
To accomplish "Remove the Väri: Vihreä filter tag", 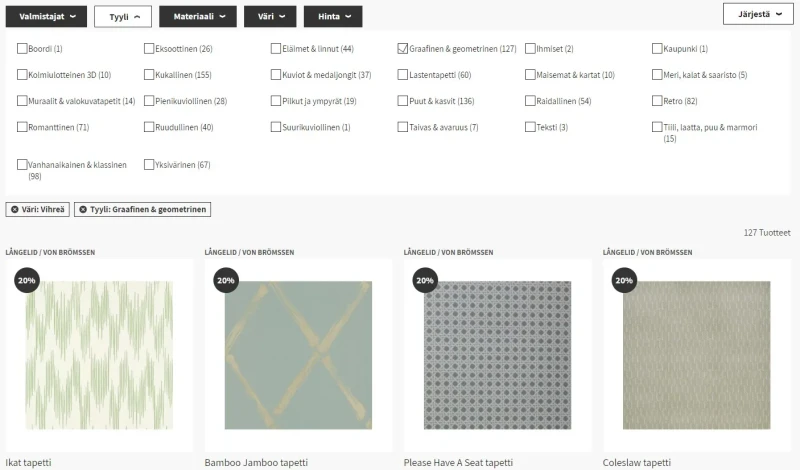I will point(15,209).
